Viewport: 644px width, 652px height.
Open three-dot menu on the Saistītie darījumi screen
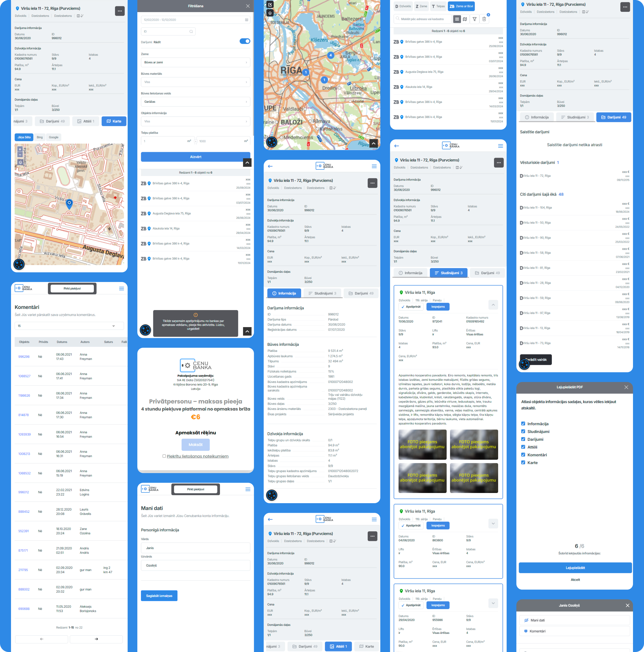click(625, 7)
